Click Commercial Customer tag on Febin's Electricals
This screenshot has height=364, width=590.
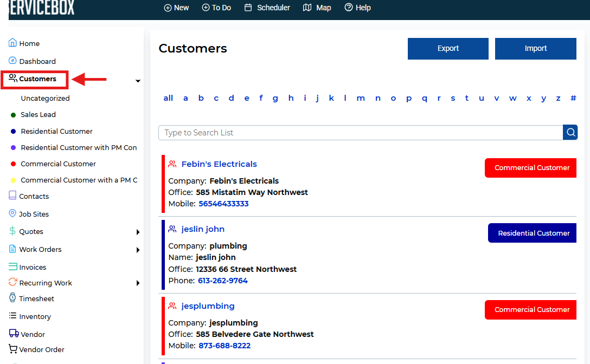530,168
